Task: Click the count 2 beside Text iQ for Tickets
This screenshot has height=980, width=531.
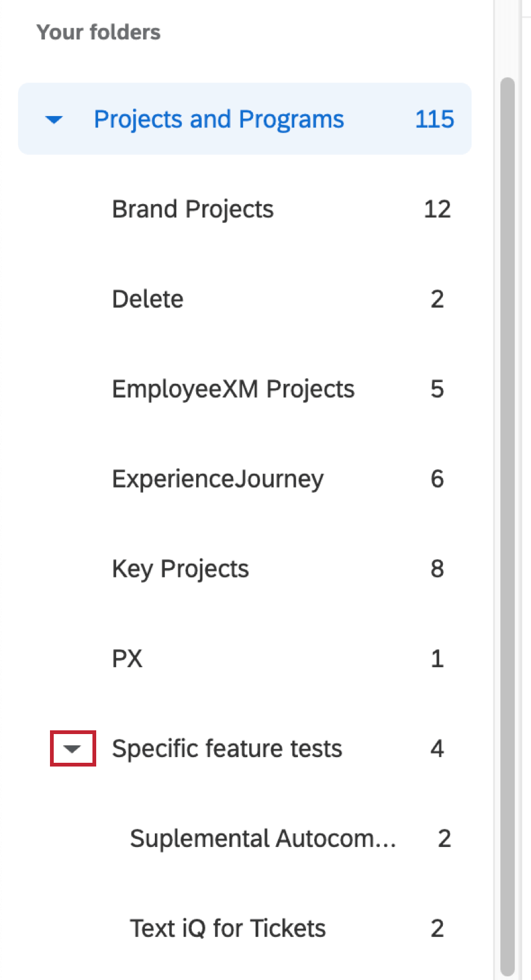Action: [437, 928]
